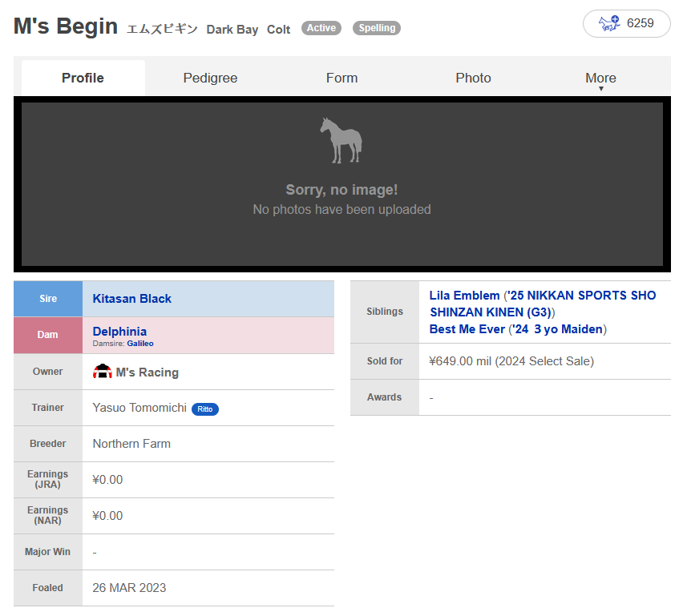The width and height of the screenshot is (679, 616).
Task: Click trainer name Yasuo Tomomichi
Action: pyautogui.click(x=139, y=408)
